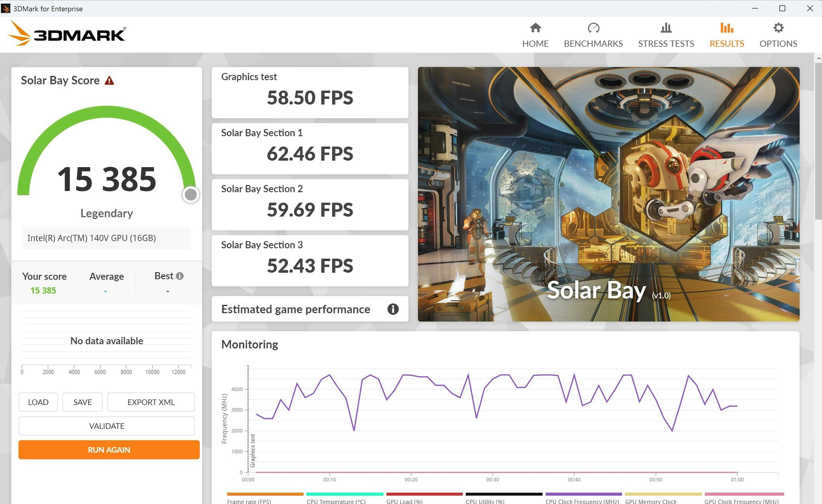Click the Estimated game performance info icon
822x504 pixels.
[393, 309]
